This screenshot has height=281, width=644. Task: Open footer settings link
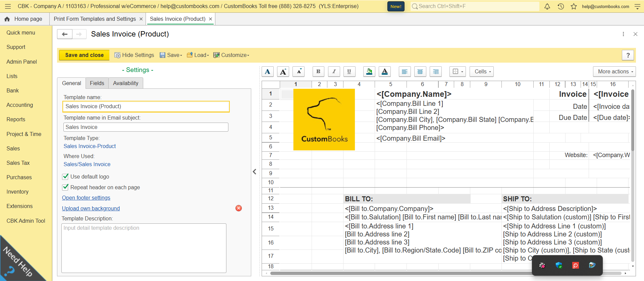pyautogui.click(x=86, y=198)
